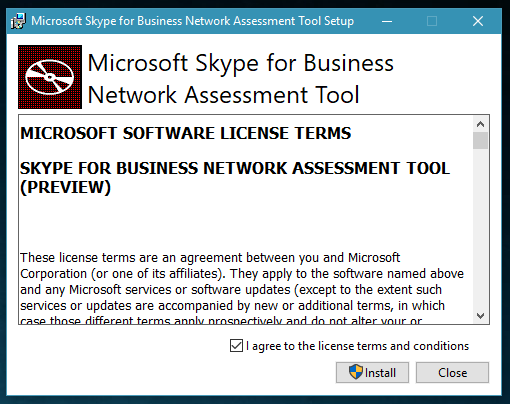Click the license scrollbar up arrow
This screenshot has width=510, height=404.
(x=480, y=124)
